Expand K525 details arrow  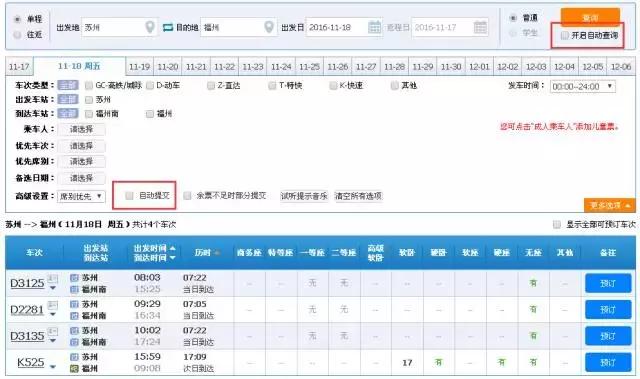coord(53,367)
